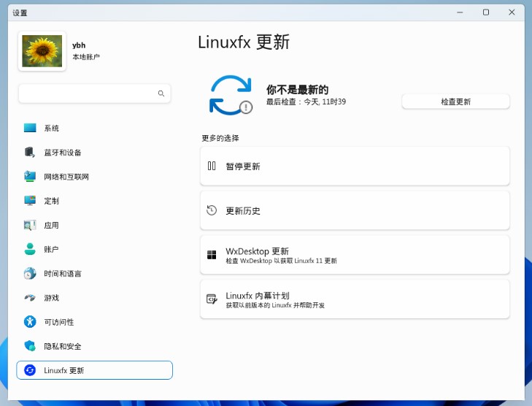Click the 设置 window title text
This screenshot has height=406, width=532.
point(20,13)
